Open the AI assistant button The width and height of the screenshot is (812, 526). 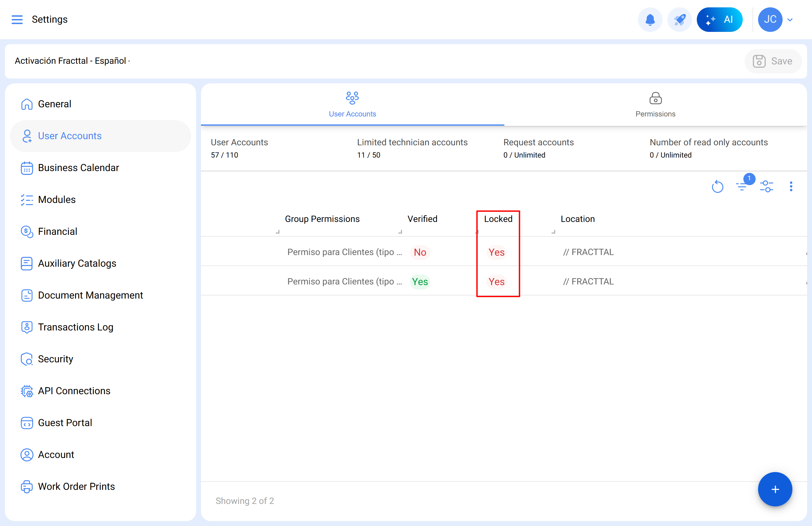(719, 19)
